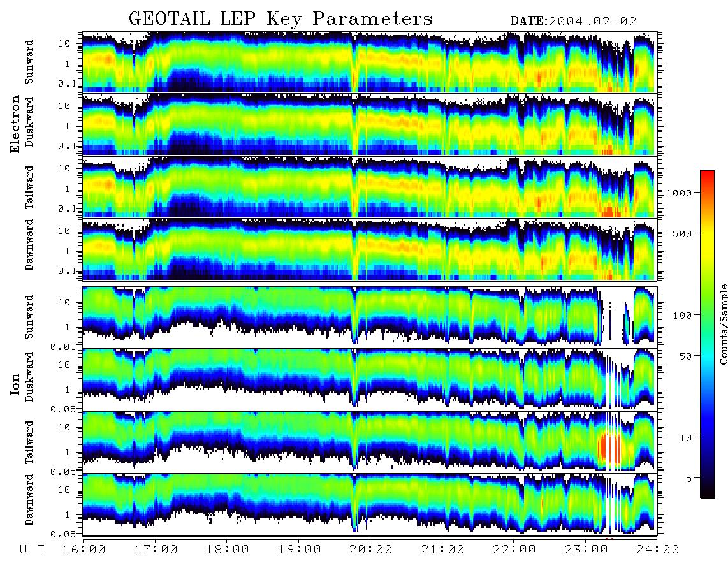Click the 24:00 time axis label
This screenshot has width=728, height=561.
657,550
